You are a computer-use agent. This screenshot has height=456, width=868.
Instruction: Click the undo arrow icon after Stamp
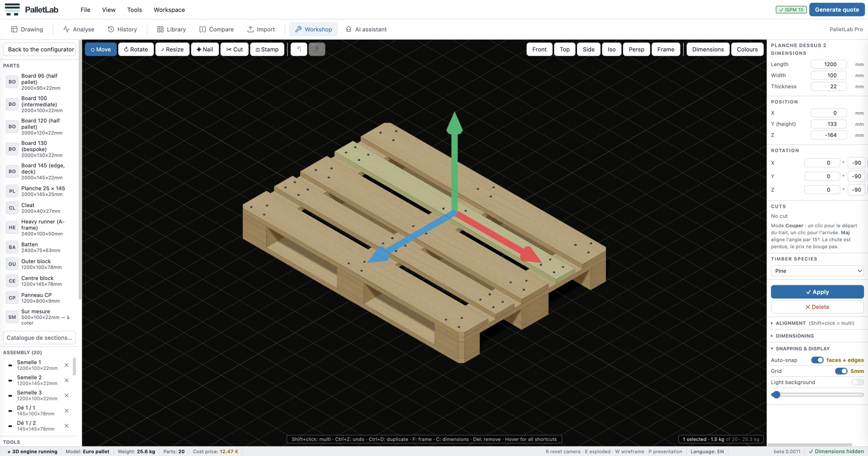[x=299, y=49]
